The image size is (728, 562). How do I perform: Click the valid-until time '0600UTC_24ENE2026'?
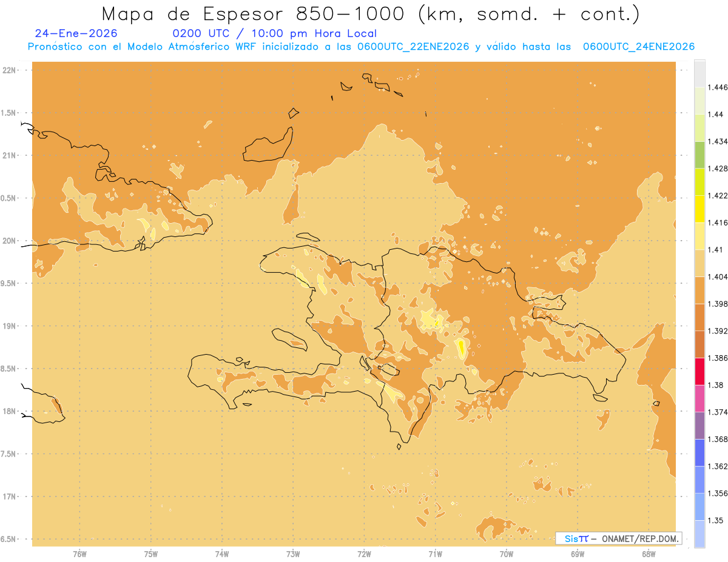(x=639, y=47)
